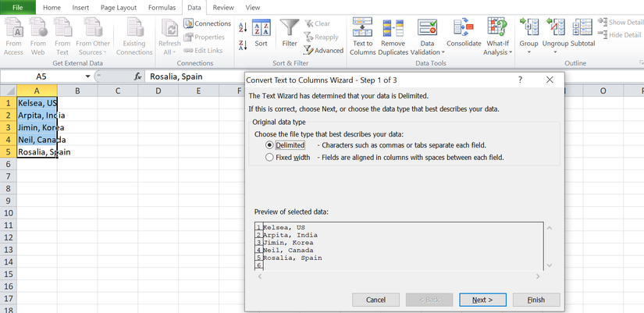Click the Cancel button in wizard

[x=375, y=300]
